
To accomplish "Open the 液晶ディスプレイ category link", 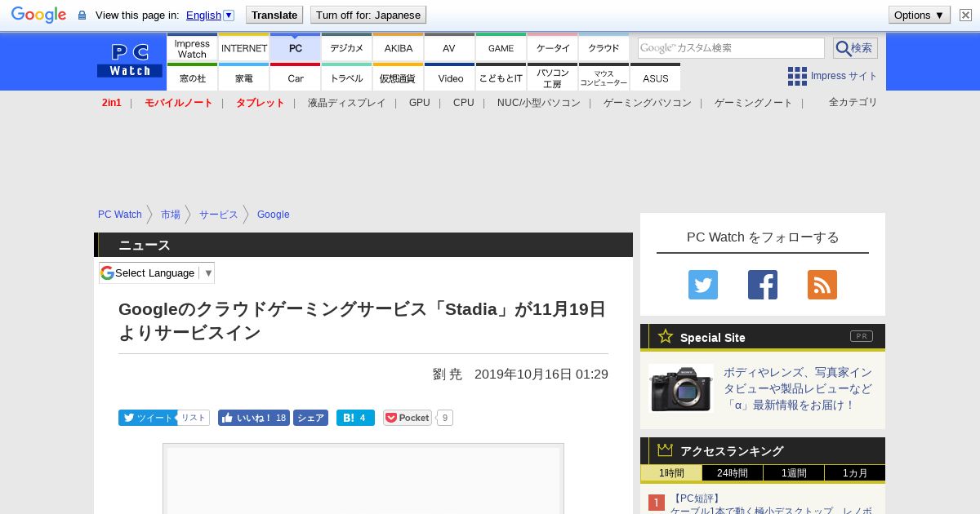I will click(347, 103).
